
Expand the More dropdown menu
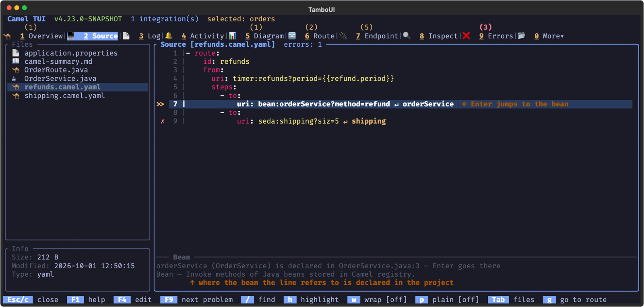[549, 36]
